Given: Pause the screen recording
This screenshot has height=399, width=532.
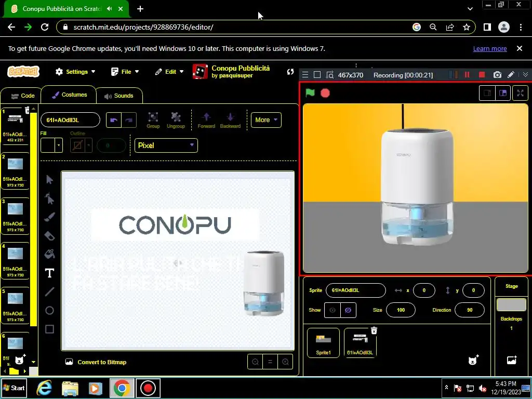Looking at the screenshot, I should coord(467,75).
